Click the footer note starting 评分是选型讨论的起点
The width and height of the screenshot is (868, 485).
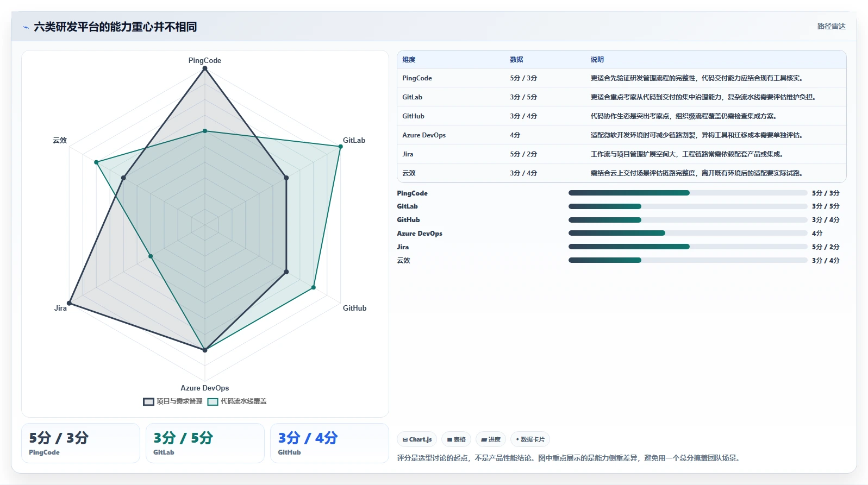point(569,458)
